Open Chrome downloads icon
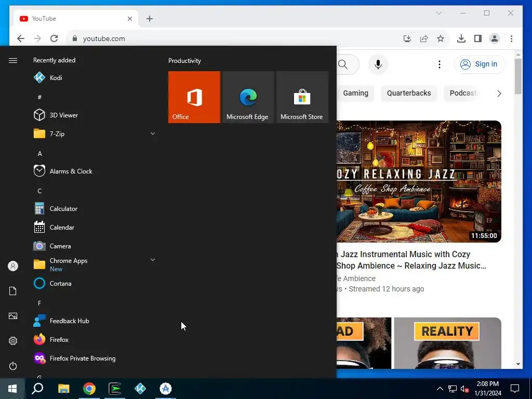The height and width of the screenshot is (399, 532). [461, 38]
